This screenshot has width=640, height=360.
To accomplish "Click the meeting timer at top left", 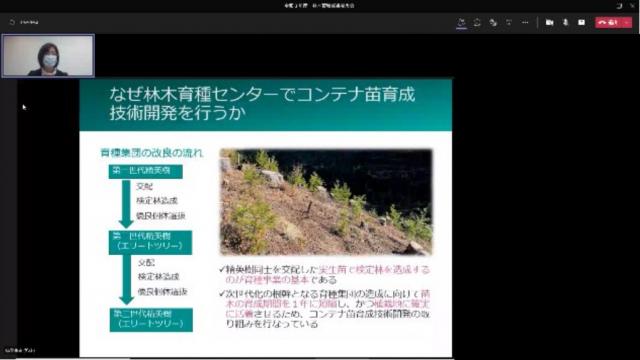I will tap(29, 22).
